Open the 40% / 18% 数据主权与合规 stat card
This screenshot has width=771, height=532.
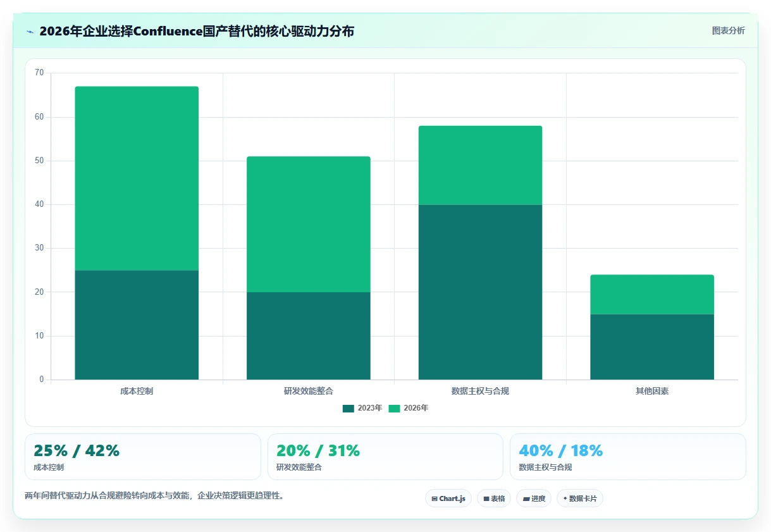(628, 457)
